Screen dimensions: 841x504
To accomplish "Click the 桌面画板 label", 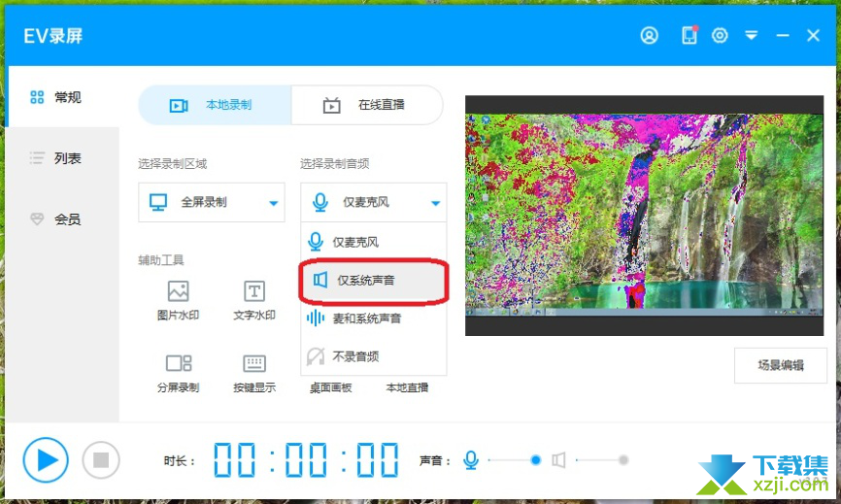I will 330,387.
